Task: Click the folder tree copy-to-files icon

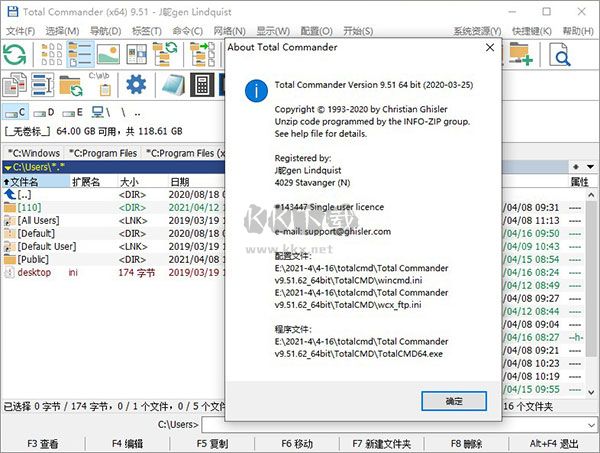Action: [202, 55]
